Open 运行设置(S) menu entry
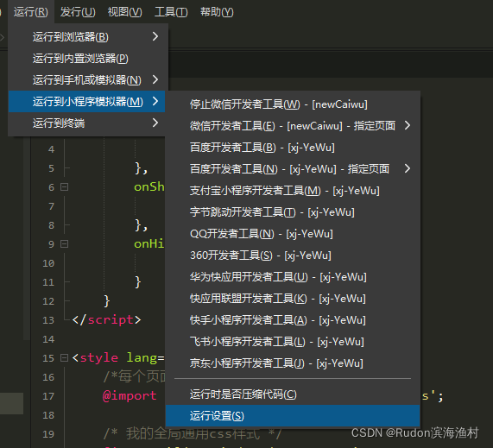Image resolution: width=493 pixels, height=448 pixels. point(293,415)
